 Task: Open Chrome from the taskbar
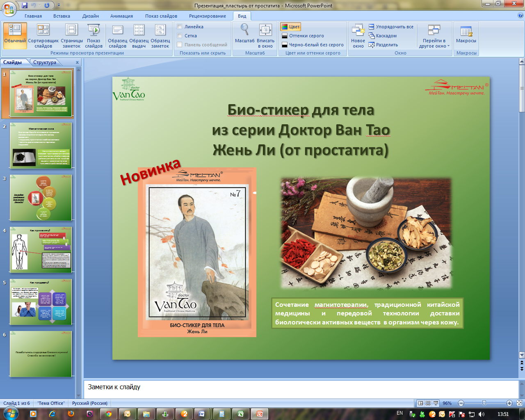tap(109, 414)
